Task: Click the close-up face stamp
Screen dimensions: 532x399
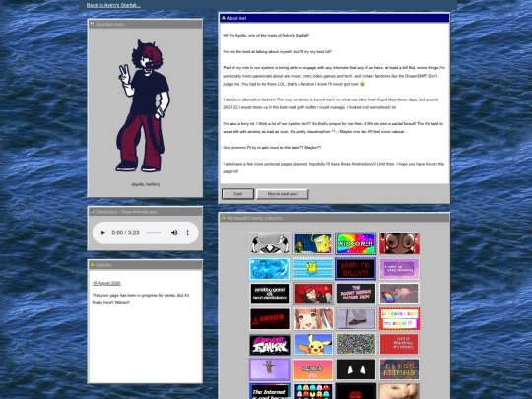Action: coord(399,391)
